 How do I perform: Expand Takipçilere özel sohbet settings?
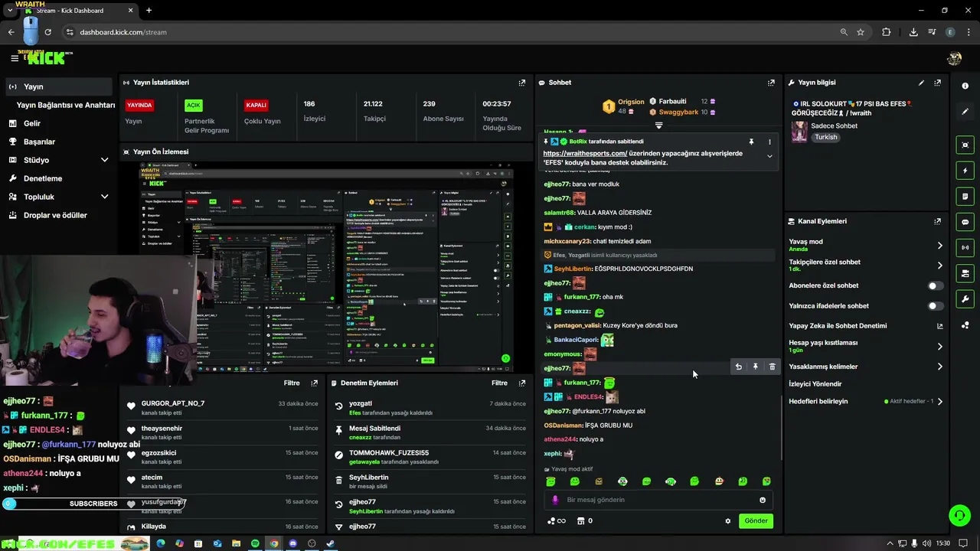point(939,266)
